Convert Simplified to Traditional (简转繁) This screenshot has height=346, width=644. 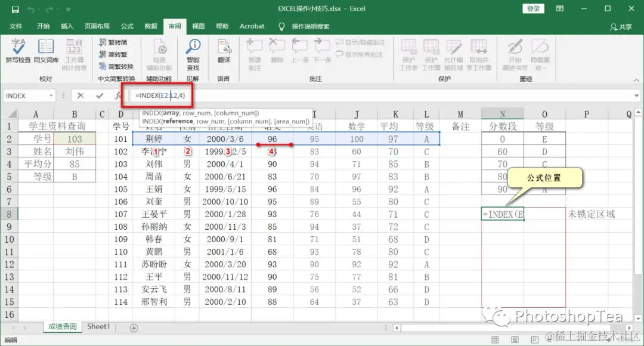tap(113, 54)
